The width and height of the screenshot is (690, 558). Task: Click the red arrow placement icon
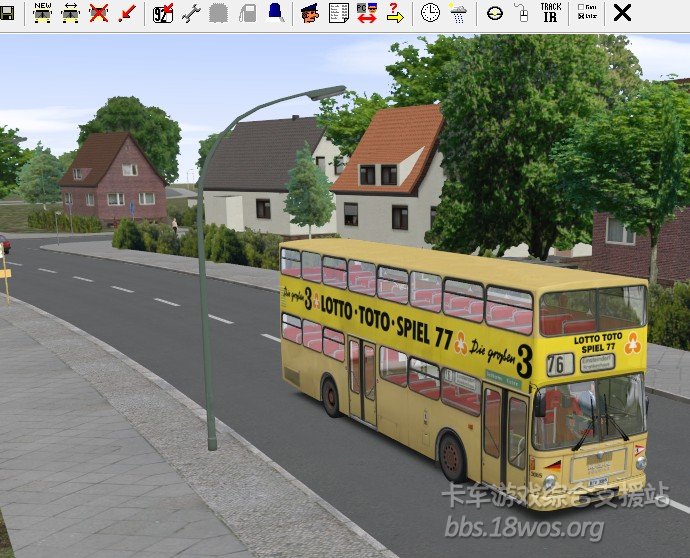coord(127,12)
